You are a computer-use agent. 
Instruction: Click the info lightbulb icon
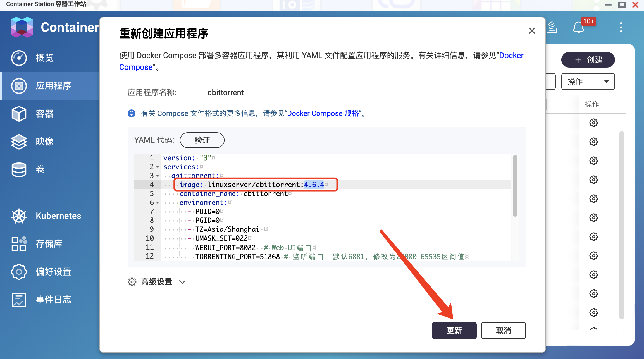(x=132, y=113)
